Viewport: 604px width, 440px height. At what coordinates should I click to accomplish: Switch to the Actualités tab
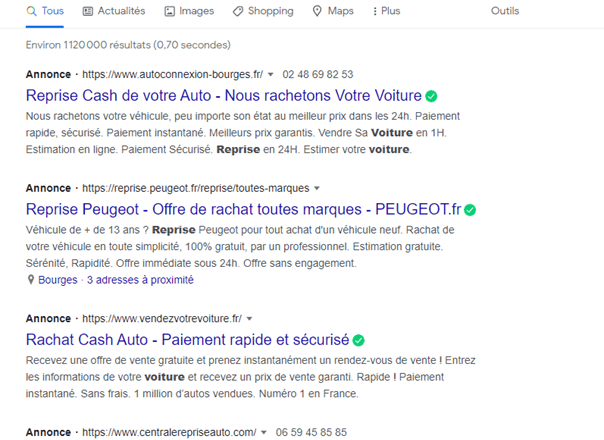pyautogui.click(x=114, y=11)
